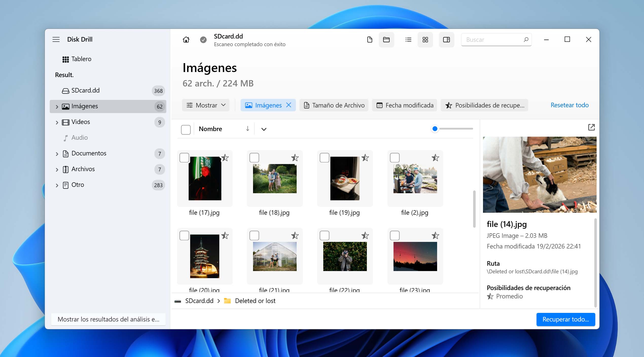Image resolution: width=644 pixels, height=357 pixels.
Task: Click the Tablero grid icon
Action: point(66,59)
